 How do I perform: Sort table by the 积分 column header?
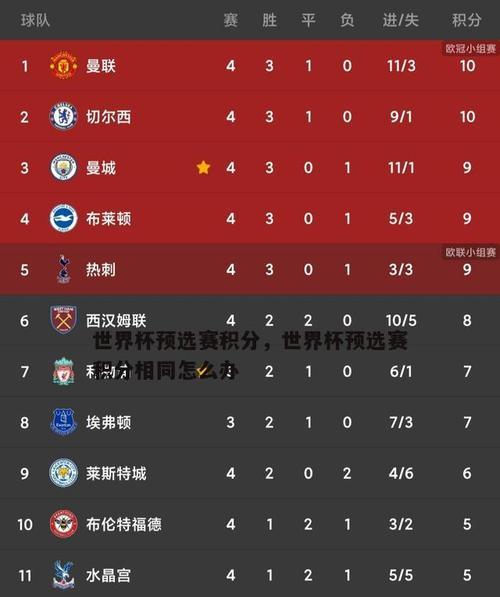click(x=466, y=20)
